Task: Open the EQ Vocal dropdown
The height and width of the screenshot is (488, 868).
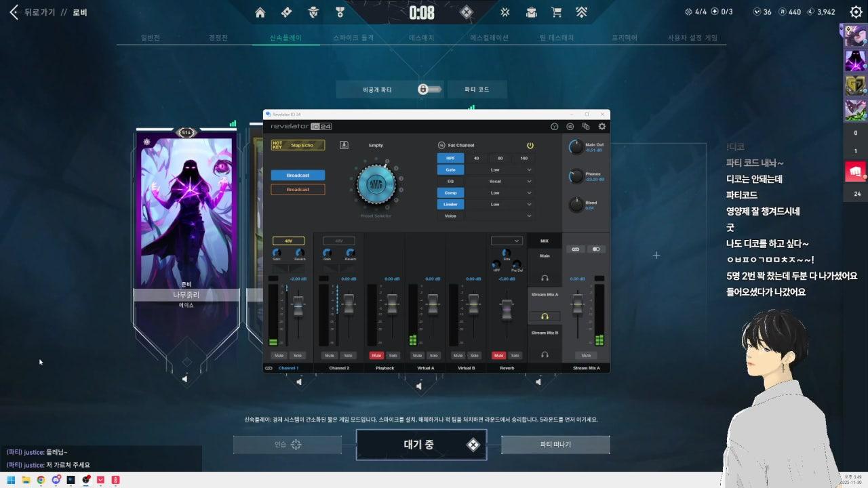Action: (x=529, y=181)
